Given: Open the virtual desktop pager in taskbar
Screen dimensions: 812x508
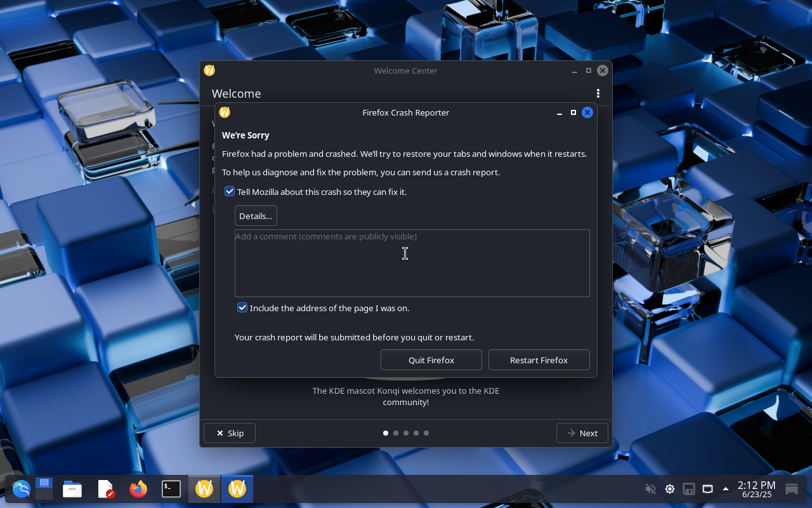Looking at the screenshot, I should (44, 489).
